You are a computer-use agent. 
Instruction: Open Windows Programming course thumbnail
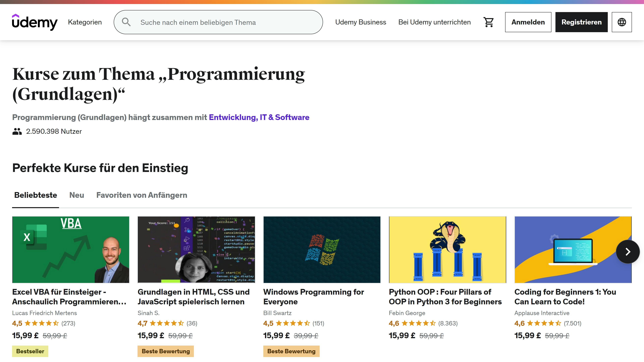tap(322, 250)
